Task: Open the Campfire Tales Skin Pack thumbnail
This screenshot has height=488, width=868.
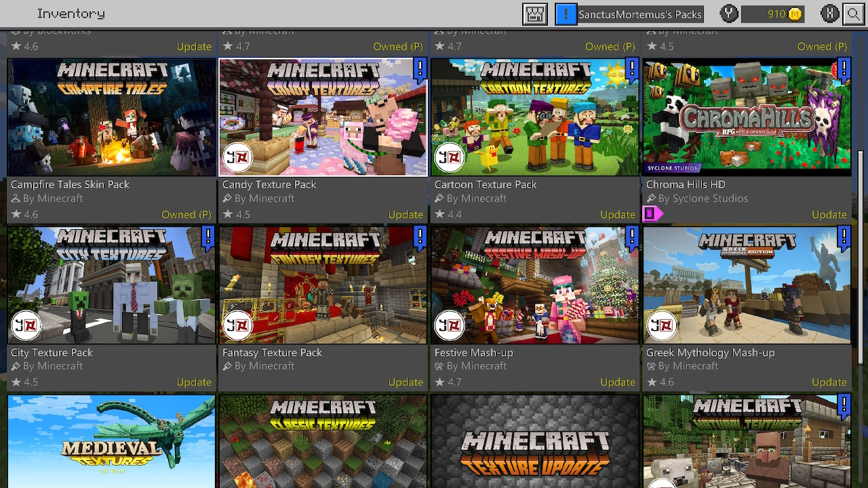Action: point(112,117)
